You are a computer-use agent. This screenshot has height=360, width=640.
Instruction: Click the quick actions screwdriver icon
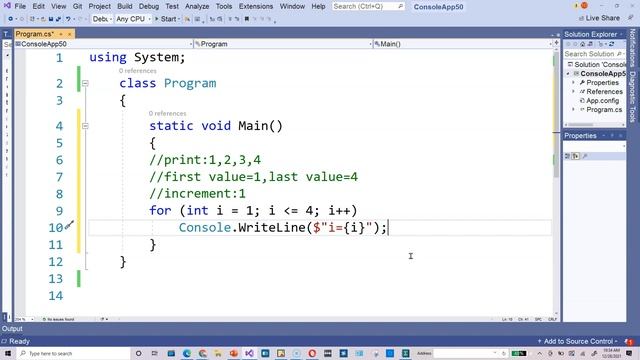point(69,225)
